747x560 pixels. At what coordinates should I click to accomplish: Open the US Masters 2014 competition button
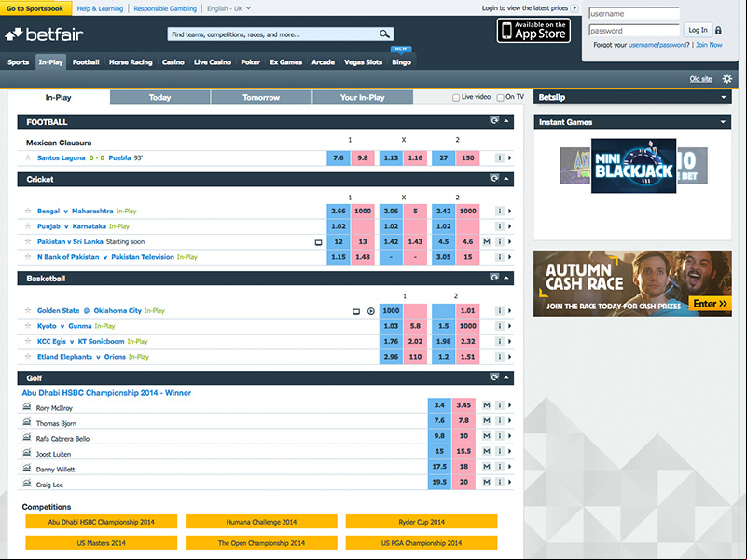tap(102, 543)
